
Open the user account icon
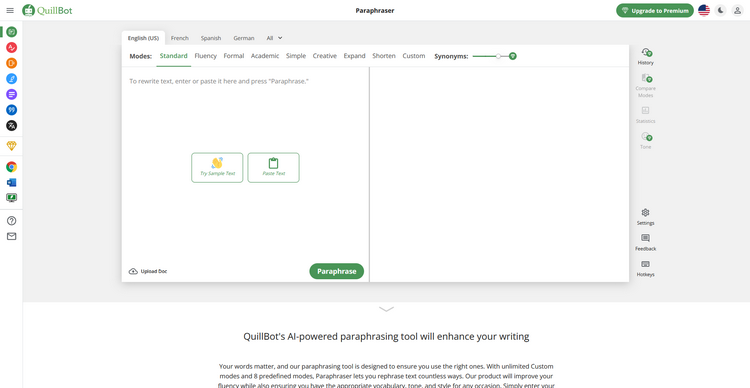click(x=737, y=11)
